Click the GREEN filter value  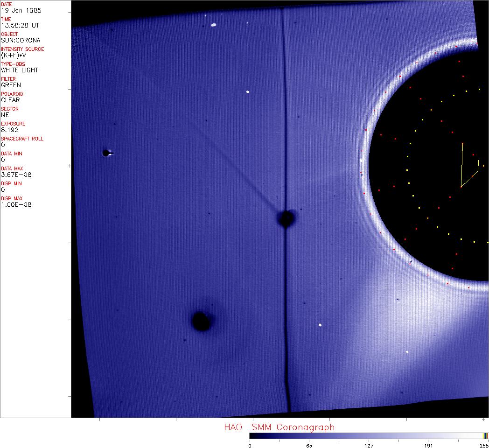[11, 85]
